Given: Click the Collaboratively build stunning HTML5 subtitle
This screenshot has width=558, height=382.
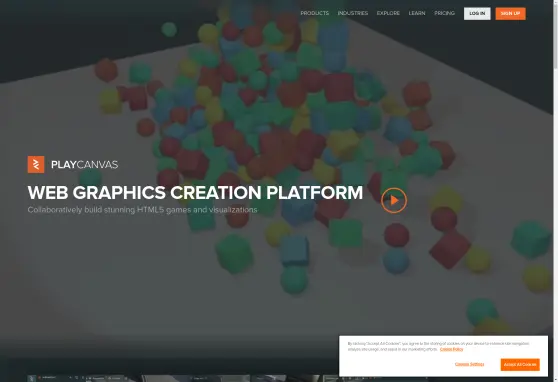Looking at the screenshot, I should (142, 210).
